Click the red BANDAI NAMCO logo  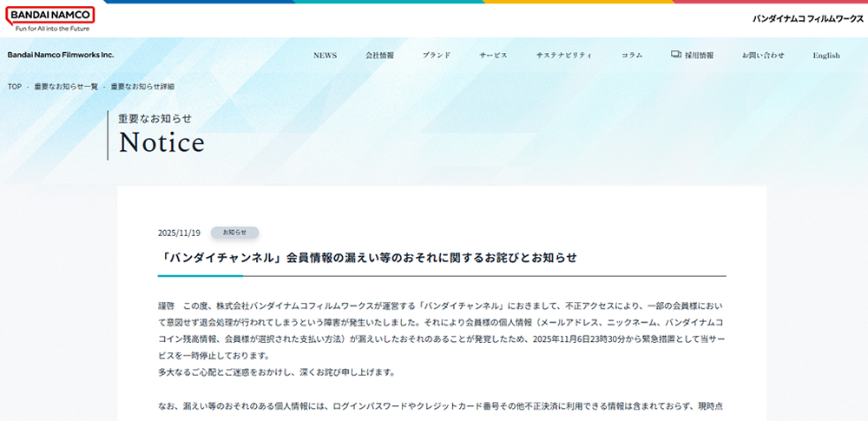click(50, 15)
